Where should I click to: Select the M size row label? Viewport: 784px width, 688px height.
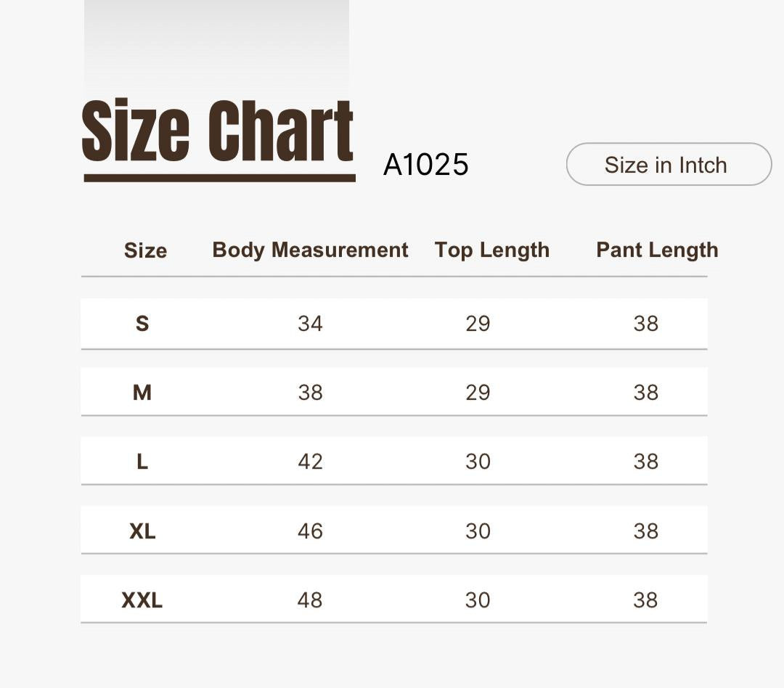coord(142,393)
